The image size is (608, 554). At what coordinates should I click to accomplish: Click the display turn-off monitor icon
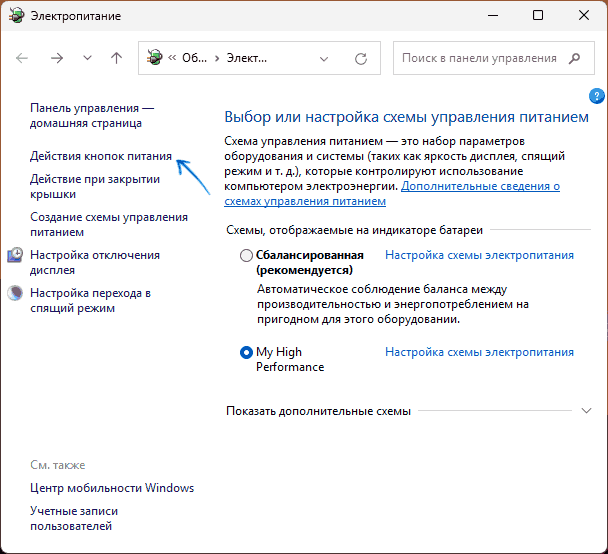(15, 255)
